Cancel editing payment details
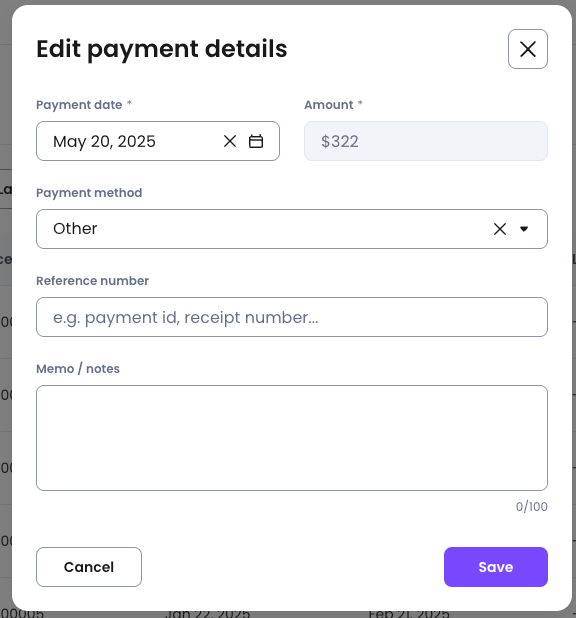 [x=89, y=567]
